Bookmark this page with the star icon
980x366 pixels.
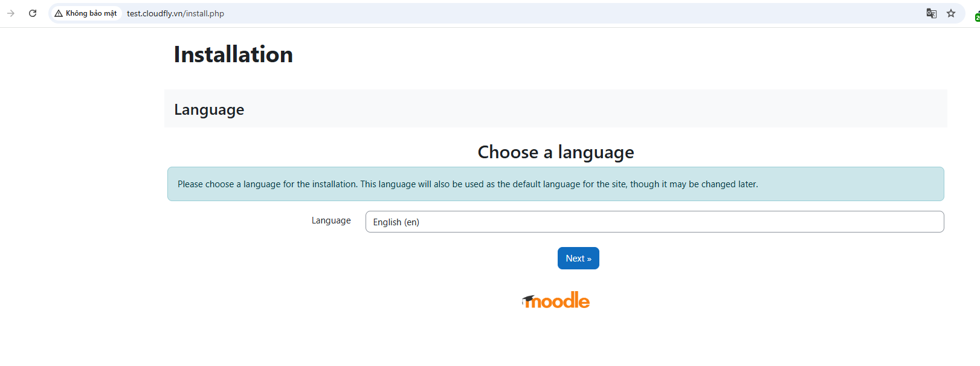pos(951,13)
